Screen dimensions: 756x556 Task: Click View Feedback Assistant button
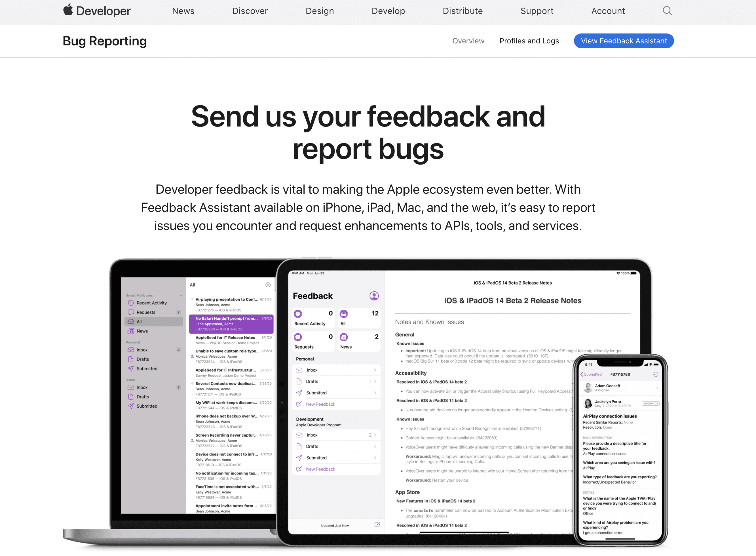[623, 41]
